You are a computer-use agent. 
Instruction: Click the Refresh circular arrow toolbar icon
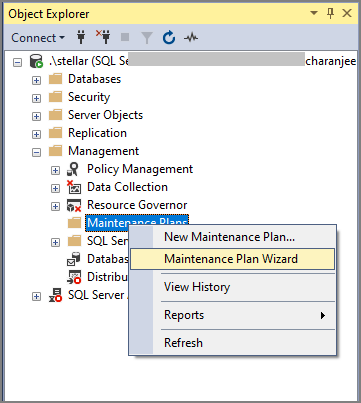[x=169, y=37]
